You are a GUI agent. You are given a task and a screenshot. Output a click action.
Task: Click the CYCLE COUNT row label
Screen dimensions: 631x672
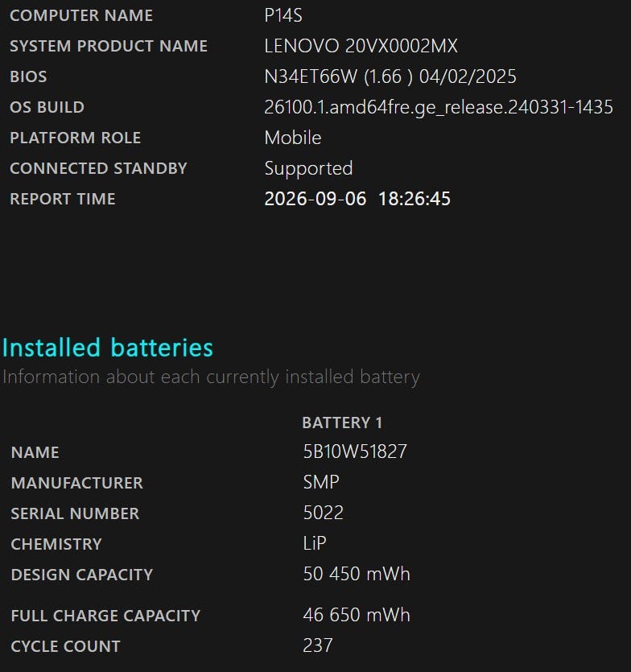[x=65, y=647]
